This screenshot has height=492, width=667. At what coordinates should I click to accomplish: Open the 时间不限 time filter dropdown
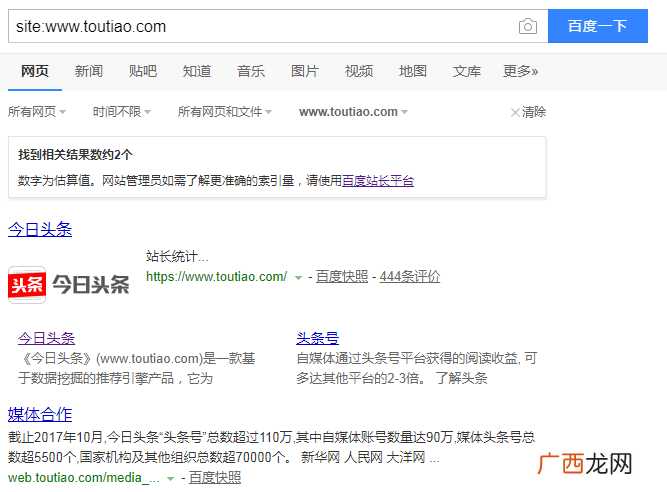(x=122, y=112)
